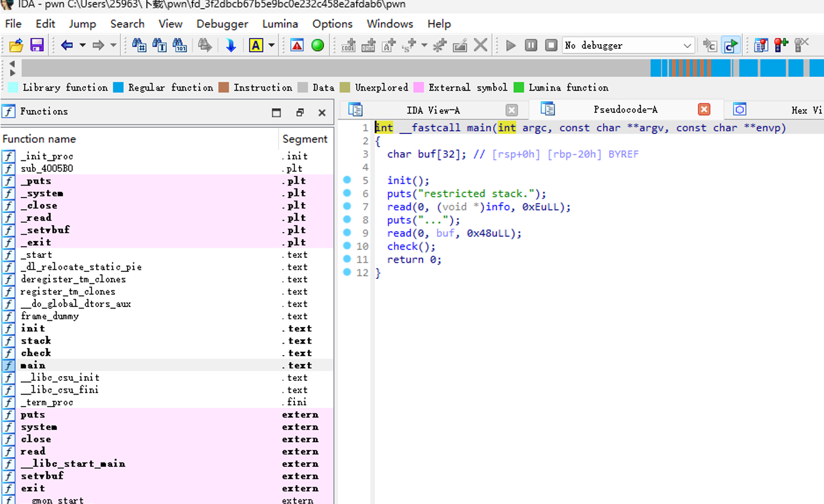Toggle the breakpoint dot on line 10
The height and width of the screenshot is (504, 824).
347,246
